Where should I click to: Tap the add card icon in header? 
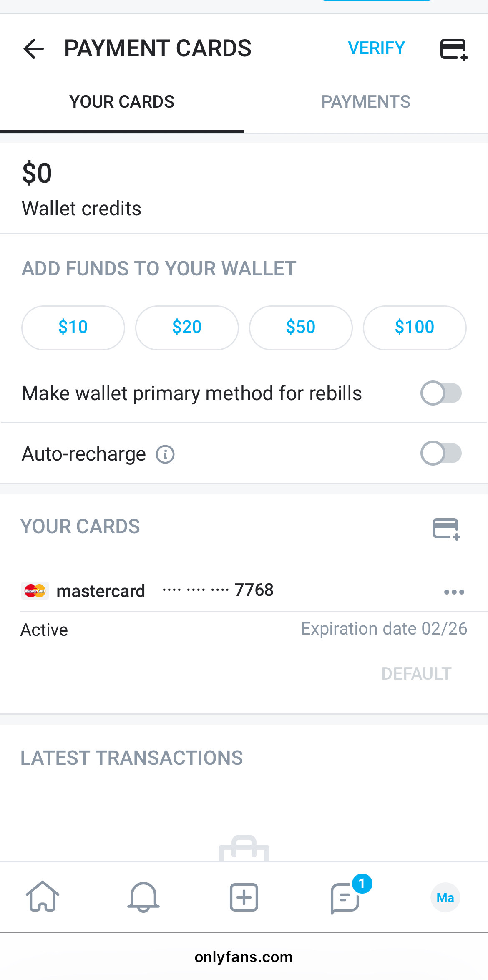(454, 50)
